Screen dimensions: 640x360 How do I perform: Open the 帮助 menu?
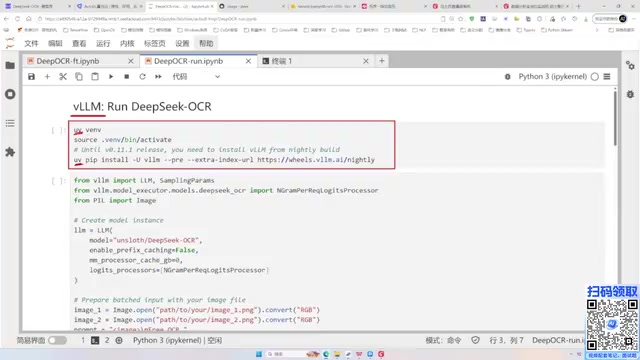[206, 43]
